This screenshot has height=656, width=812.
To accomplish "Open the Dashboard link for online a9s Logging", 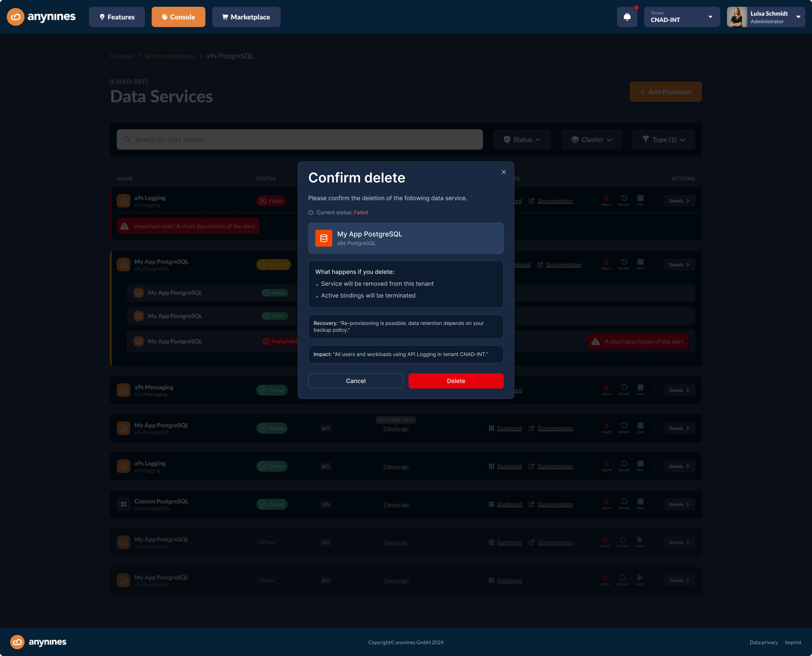I will (x=509, y=466).
